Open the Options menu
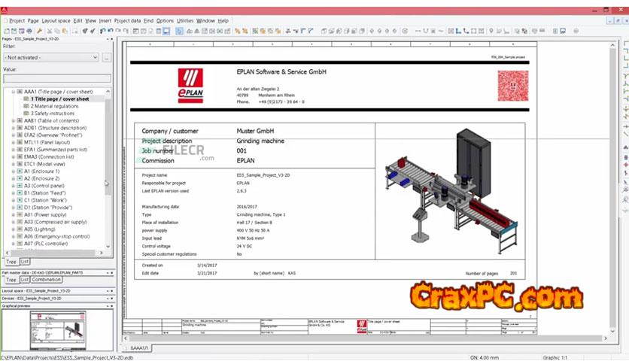 pos(165,21)
